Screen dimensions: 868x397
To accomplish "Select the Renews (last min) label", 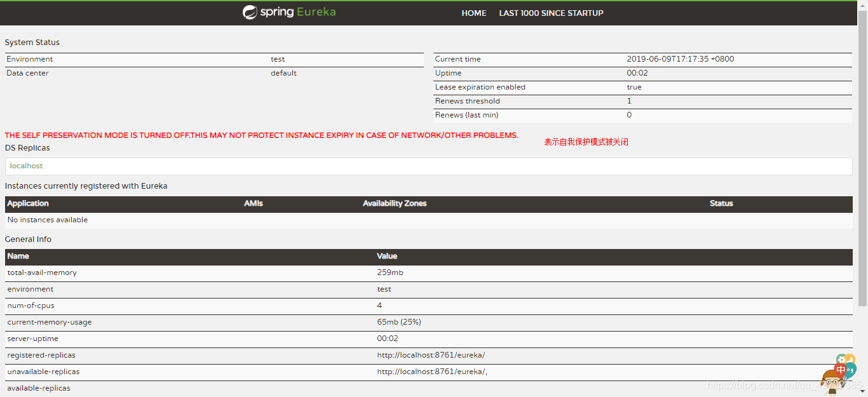I will [467, 115].
